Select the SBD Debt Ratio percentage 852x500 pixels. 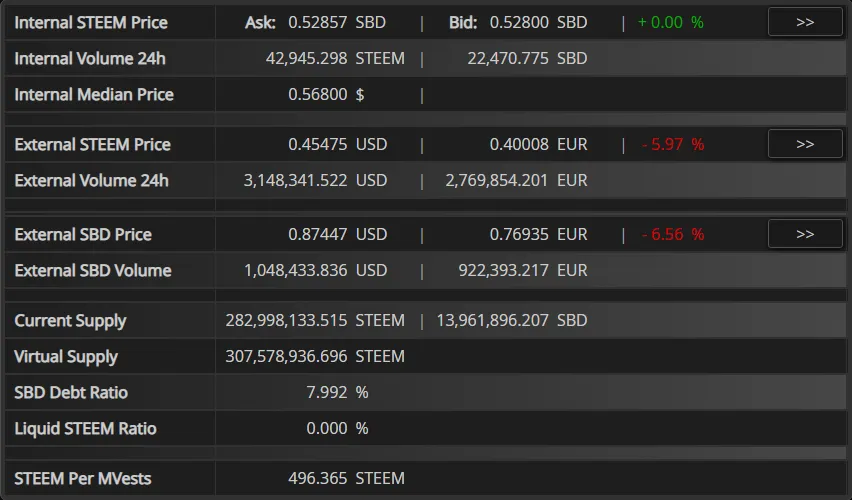(327, 392)
